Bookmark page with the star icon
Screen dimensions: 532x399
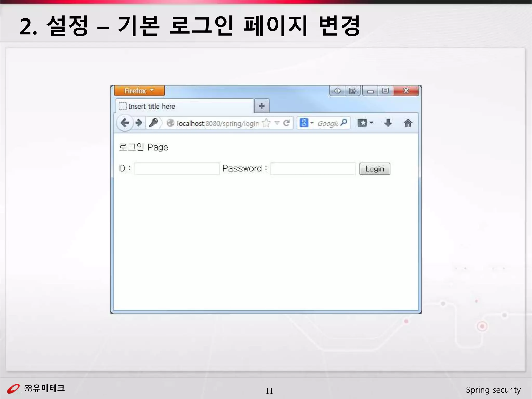(x=266, y=123)
